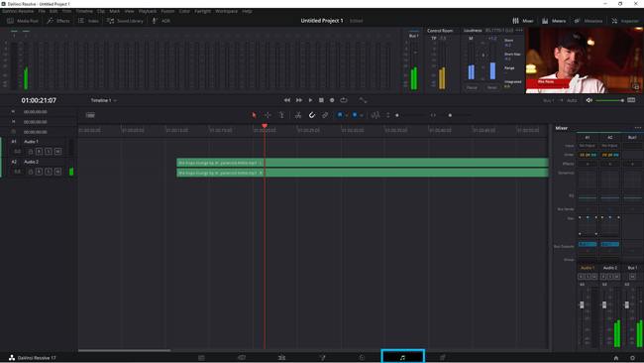Image resolution: width=644 pixels, height=363 pixels.
Task: Expand flag color dropdown arrow
Action: pos(347,115)
